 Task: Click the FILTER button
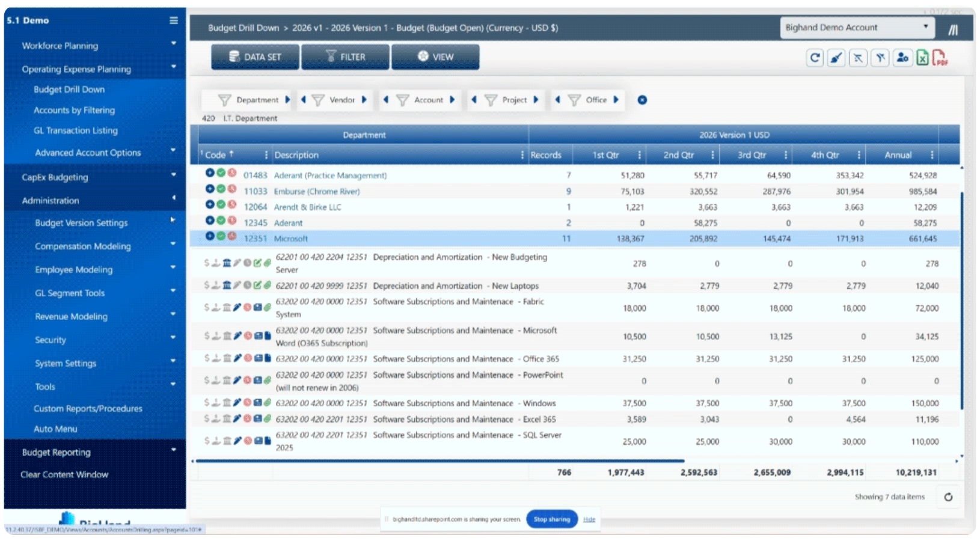345,57
